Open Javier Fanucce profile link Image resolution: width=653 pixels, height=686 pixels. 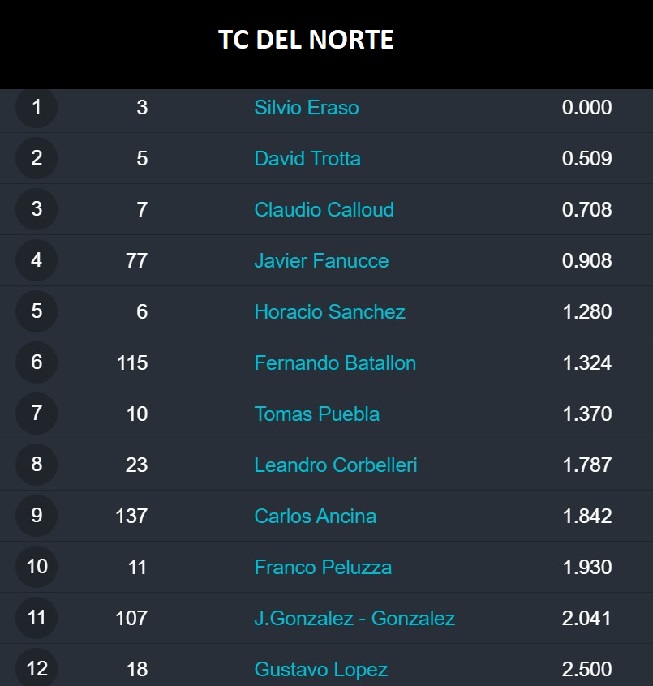[321, 261]
